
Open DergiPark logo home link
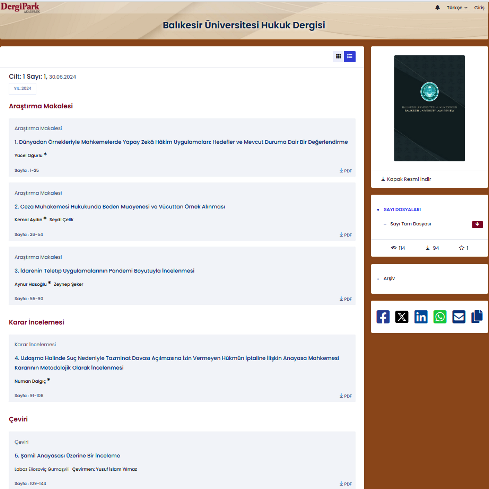20,7
